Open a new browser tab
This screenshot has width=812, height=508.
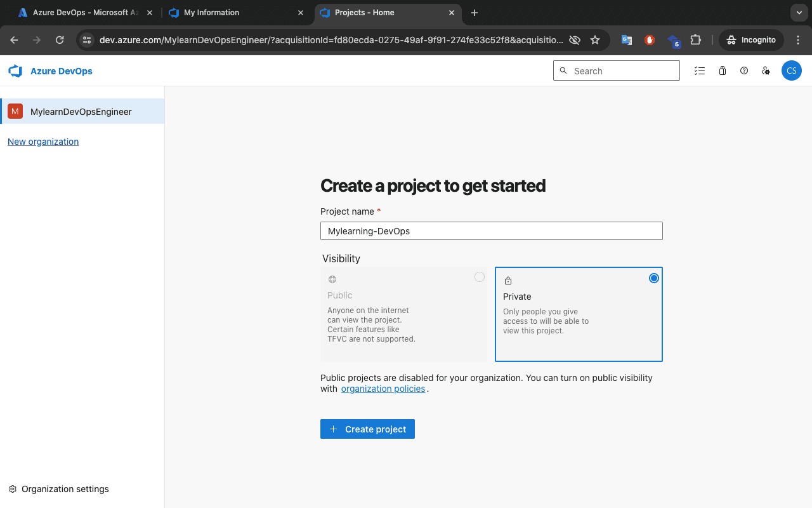pos(475,13)
